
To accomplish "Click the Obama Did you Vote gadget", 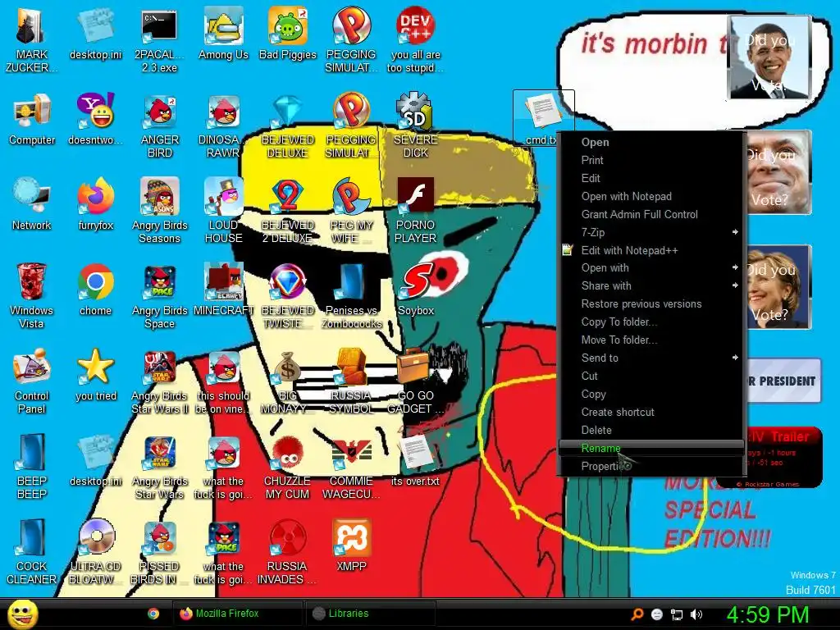I will click(769, 57).
